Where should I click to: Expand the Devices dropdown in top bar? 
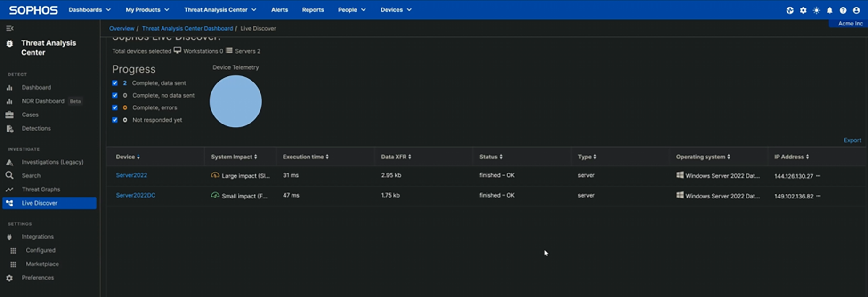(396, 10)
